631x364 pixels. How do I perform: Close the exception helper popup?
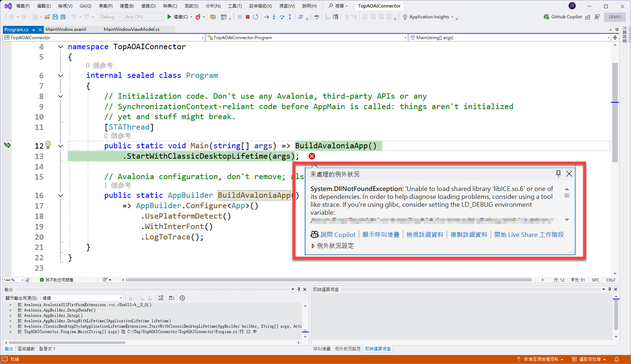[x=569, y=174]
